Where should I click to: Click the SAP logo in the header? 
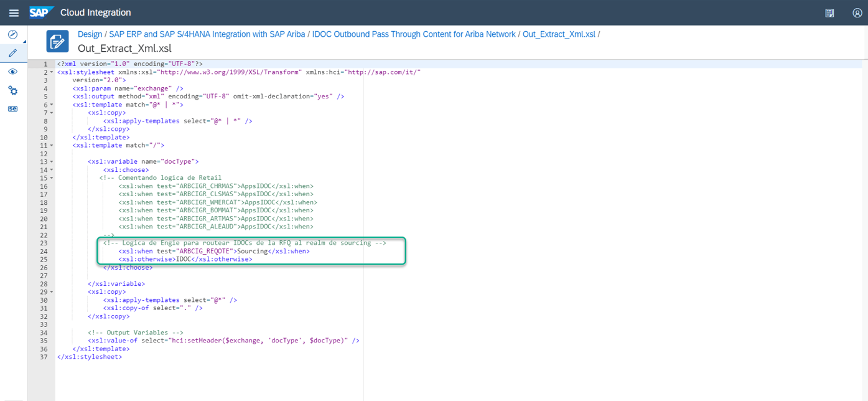[41, 12]
